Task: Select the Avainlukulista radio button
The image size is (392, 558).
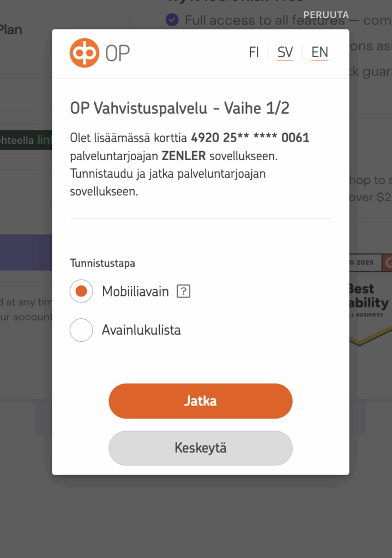Action: click(81, 330)
